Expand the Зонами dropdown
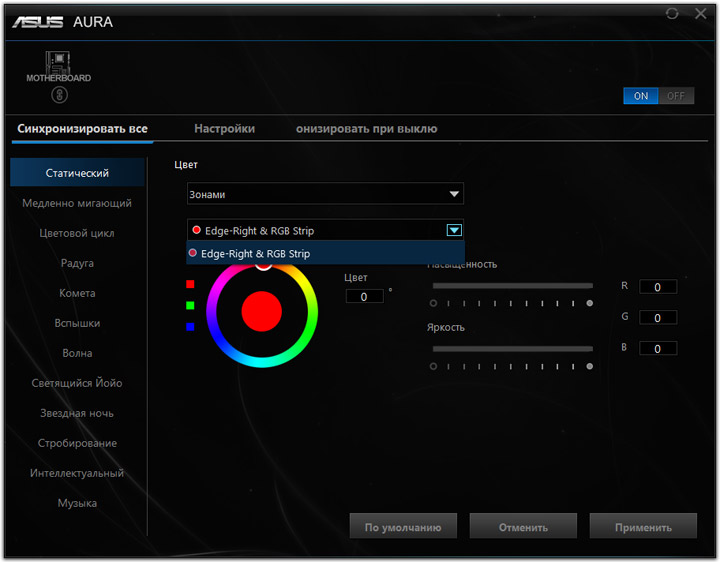The image size is (720, 562). pos(325,194)
